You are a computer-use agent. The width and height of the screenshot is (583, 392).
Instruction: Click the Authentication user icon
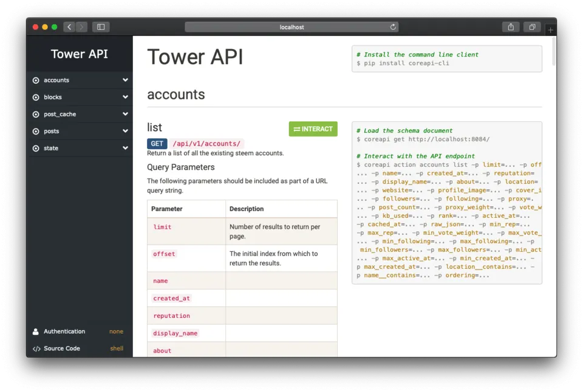tap(36, 331)
